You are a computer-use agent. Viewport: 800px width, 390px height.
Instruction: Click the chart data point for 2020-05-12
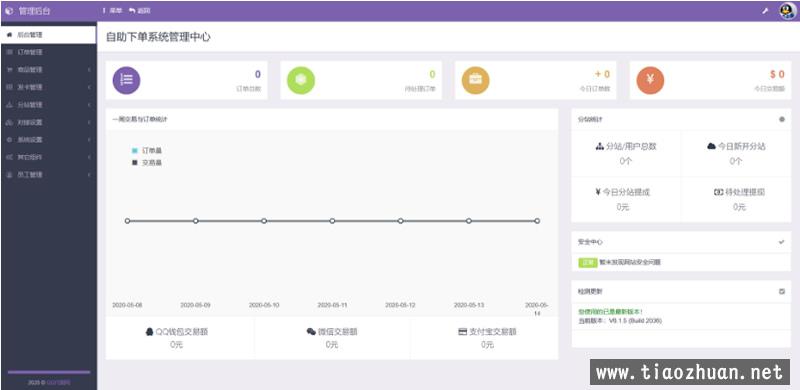[401, 221]
